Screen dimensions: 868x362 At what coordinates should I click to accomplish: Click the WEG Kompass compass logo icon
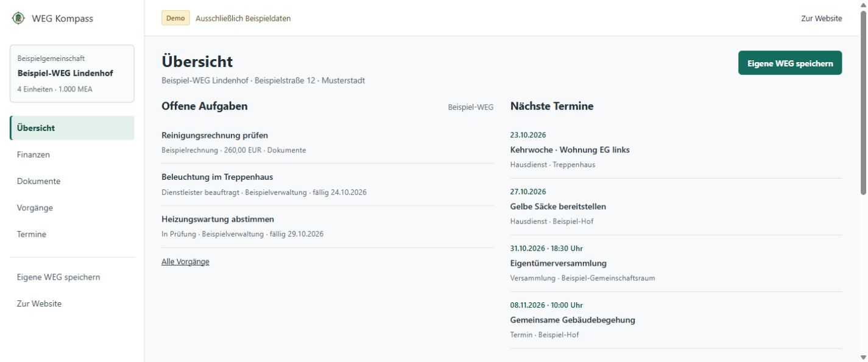pos(18,18)
